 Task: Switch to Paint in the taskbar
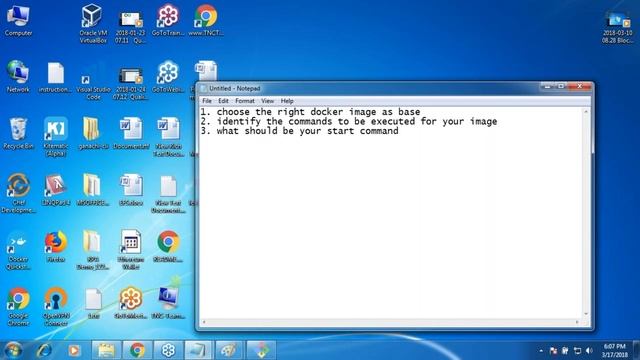point(229,350)
